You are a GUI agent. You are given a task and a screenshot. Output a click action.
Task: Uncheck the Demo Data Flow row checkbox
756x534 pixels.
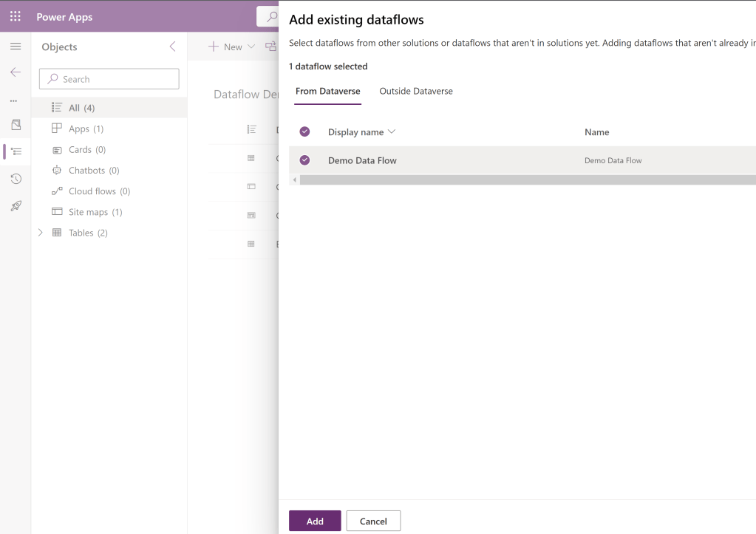click(304, 160)
